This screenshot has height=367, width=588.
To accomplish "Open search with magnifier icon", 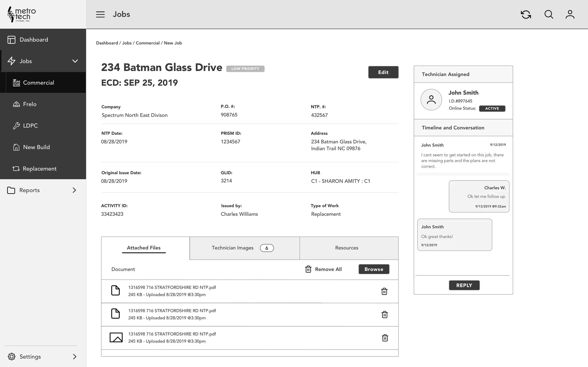I will [549, 14].
